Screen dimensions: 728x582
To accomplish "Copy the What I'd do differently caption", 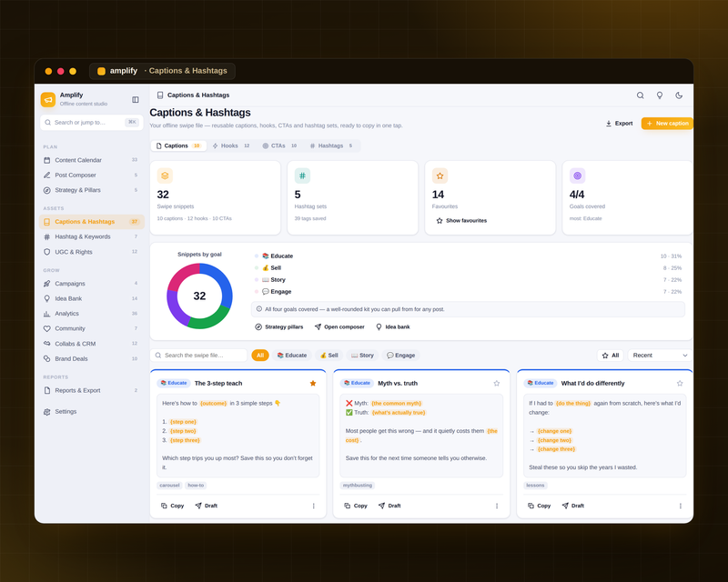I will pos(539,506).
